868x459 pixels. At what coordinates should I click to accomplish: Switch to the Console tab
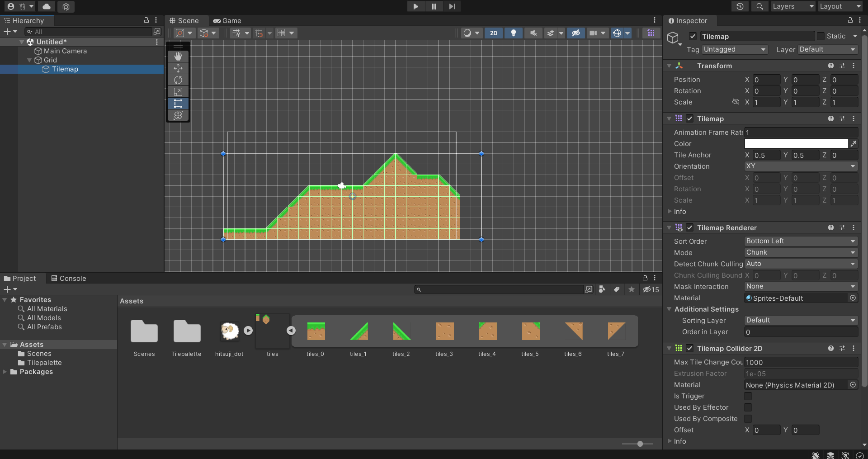tap(69, 279)
